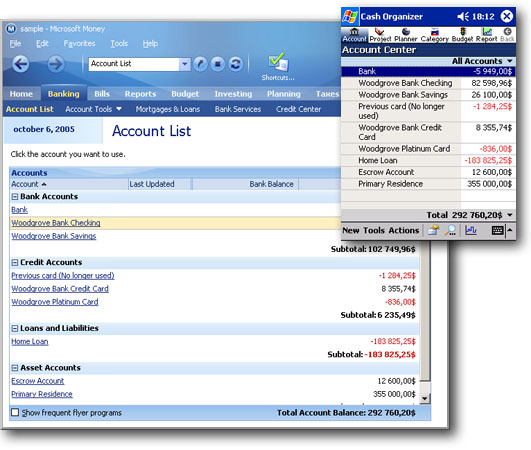The width and height of the screenshot is (531, 450).
Task: Open the Home Loan account link
Action: tap(30, 341)
